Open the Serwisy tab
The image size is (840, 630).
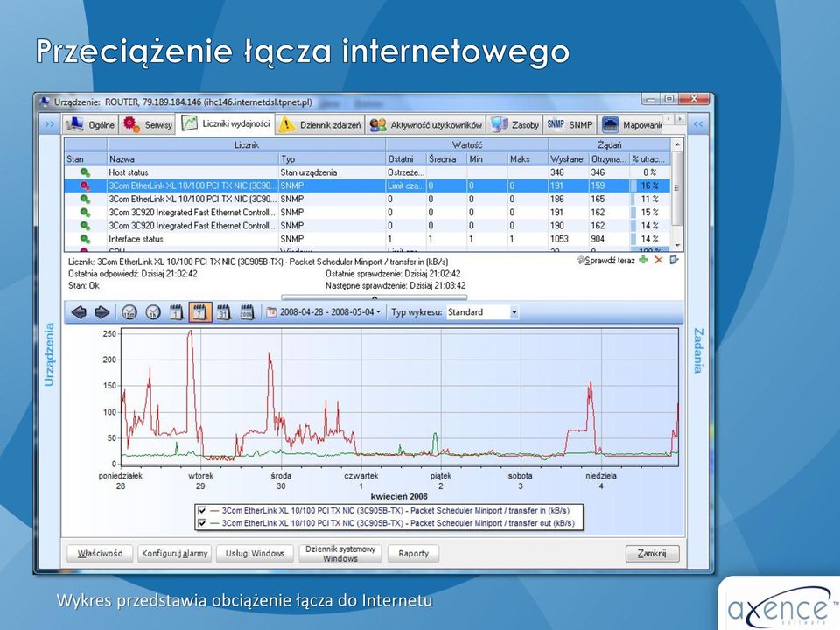click(x=147, y=124)
